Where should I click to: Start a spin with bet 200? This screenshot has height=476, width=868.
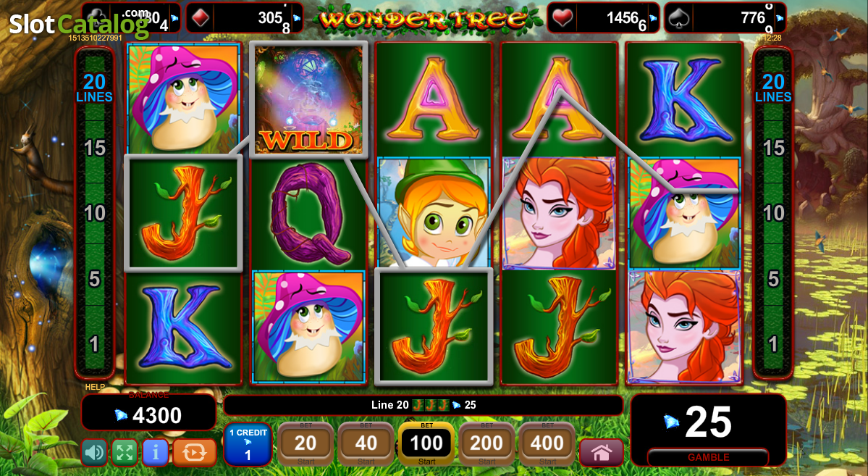[x=486, y=444]
